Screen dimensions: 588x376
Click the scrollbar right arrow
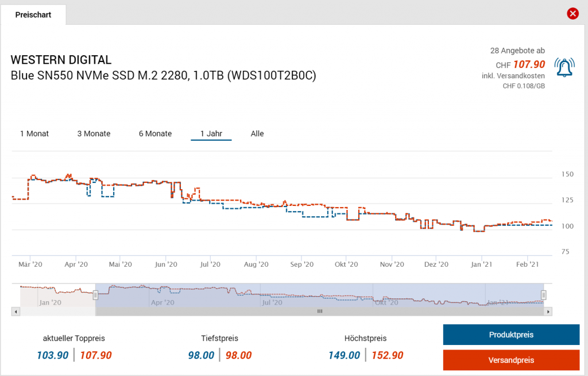click(x=548, y=312)
